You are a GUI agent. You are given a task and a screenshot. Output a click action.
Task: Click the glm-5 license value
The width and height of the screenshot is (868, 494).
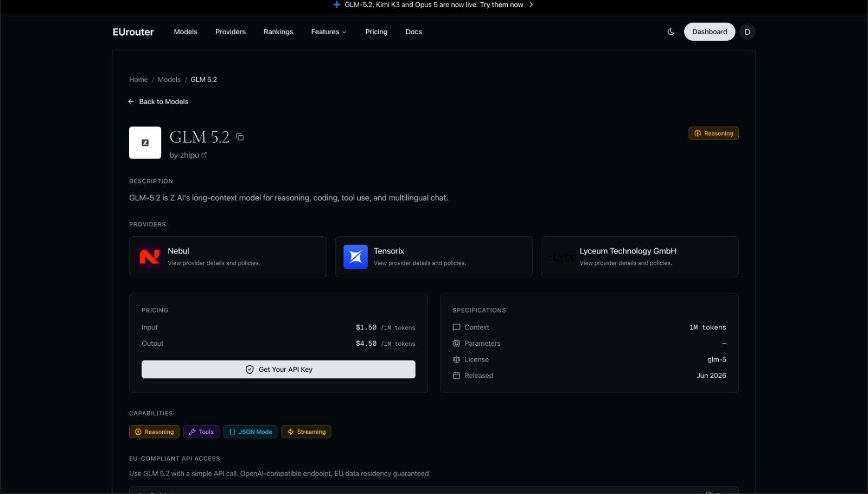pos(717,359)
